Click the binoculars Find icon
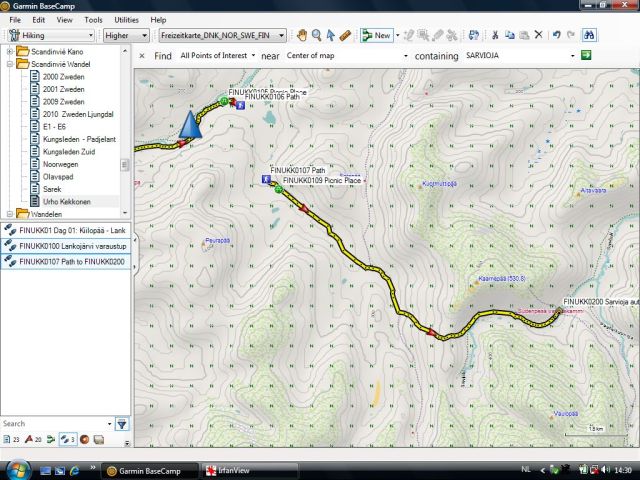This screenshot has width=640, height=480. [590, 35]
